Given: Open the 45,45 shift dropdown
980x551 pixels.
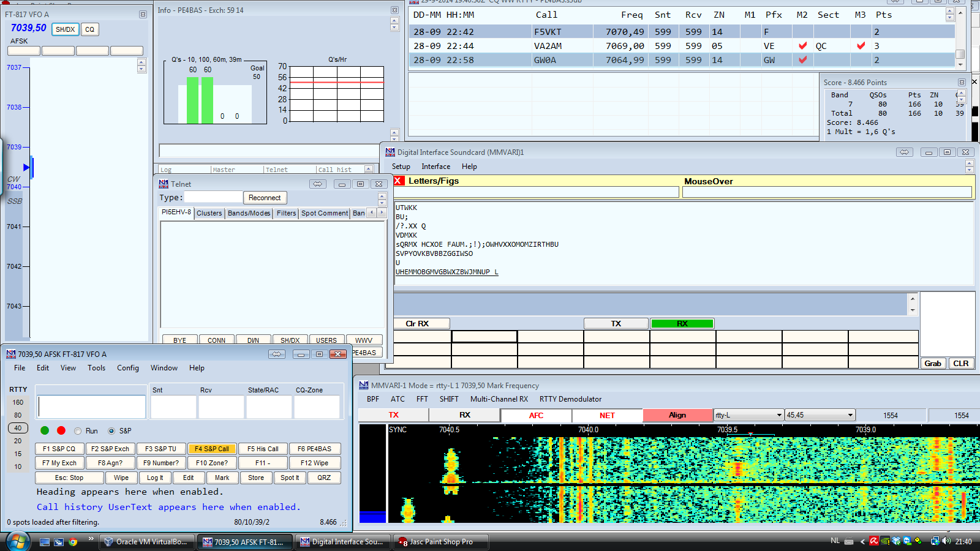Looking at the screenshot, I should point(850,415).
